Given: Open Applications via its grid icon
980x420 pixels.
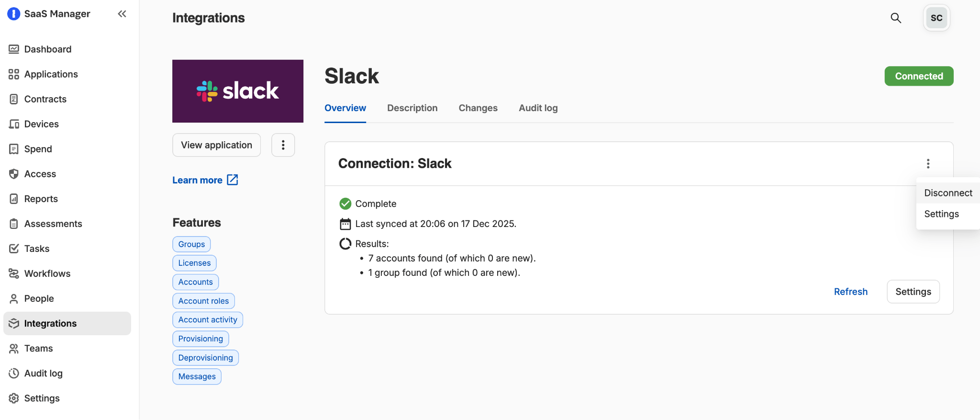Looking at the screenshot, I should [x=14, y=74].
